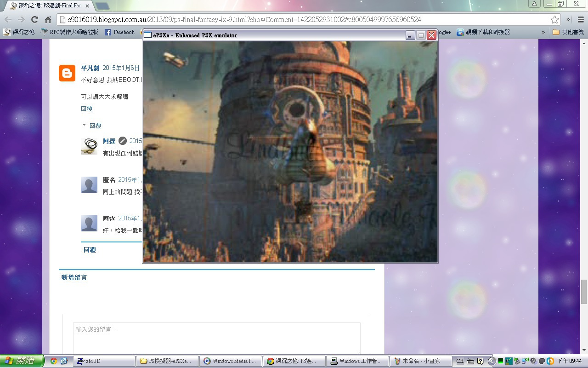Click the 回覆 link under 平凡劍's comment
Viewport: 588px width, 368px height.
coord(86,109)
